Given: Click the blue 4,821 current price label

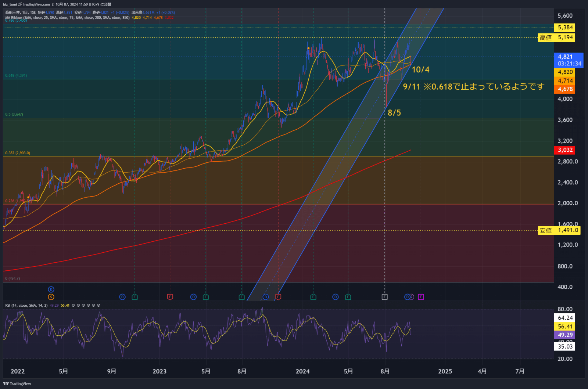Looking at the screenshot, I should pyautogui.click(x=569, y=60).
